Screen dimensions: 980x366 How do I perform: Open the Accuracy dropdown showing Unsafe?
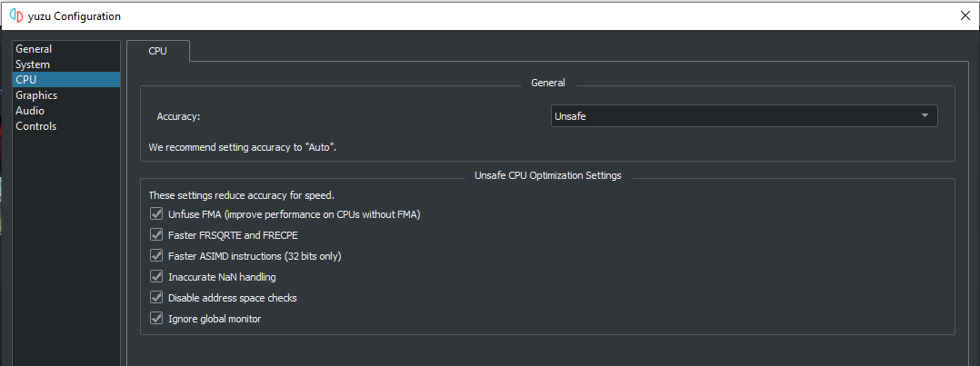coord(744,116)
